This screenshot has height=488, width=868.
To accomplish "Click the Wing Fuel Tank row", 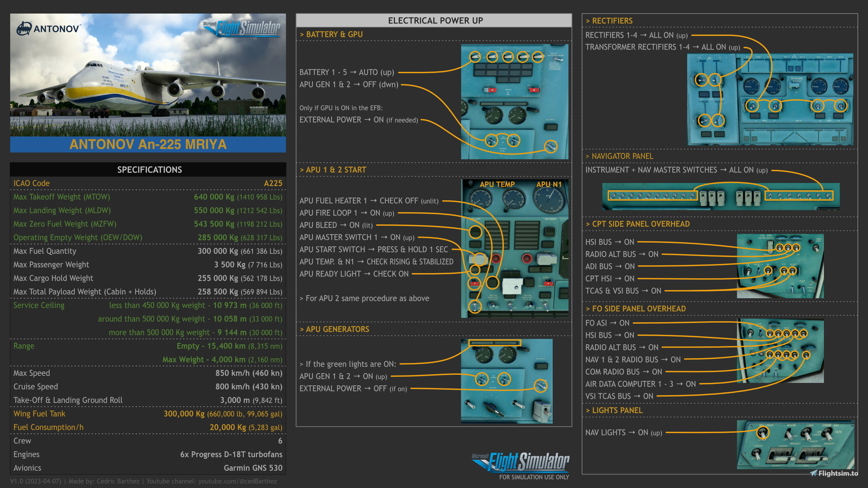I will pos(148,414).
